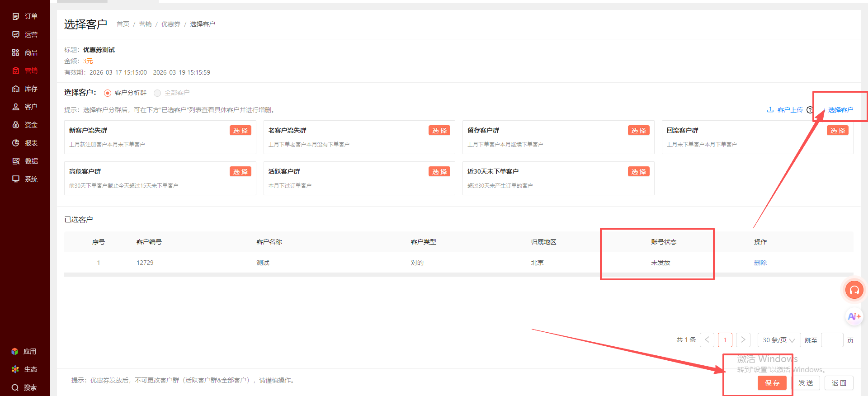Open the 营销 marketing sidebar icon
The width and height of the screenshot is (868, 396).
coord(16,71)
